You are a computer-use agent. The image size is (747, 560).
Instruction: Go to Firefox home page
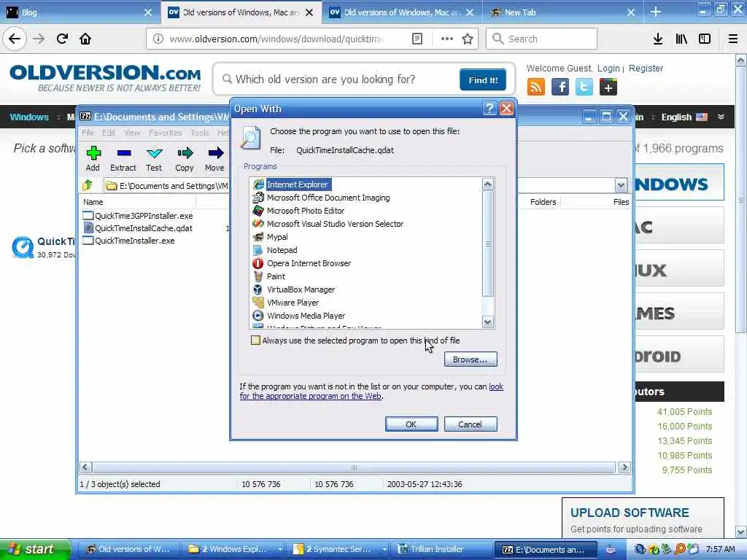85,39
